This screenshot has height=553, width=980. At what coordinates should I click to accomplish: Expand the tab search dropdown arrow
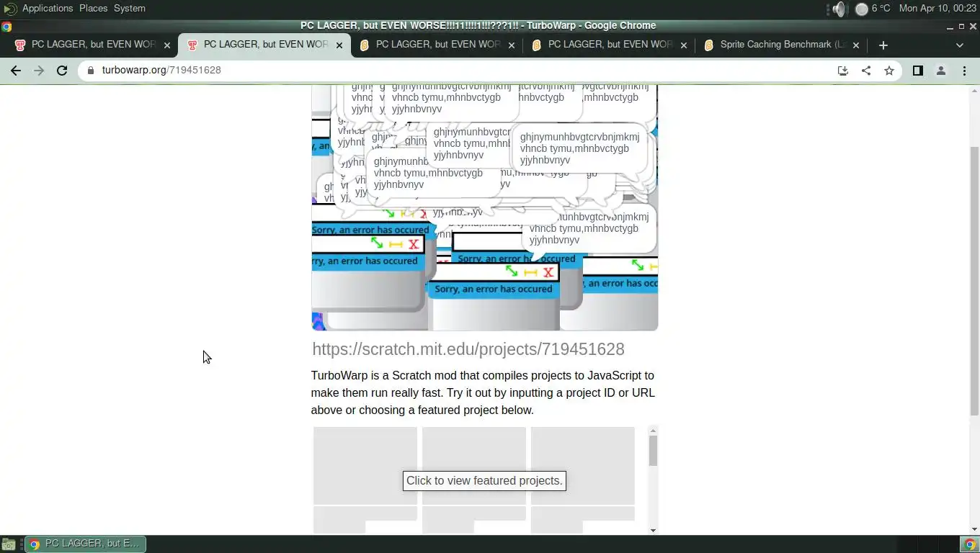(x=959, y=45)
